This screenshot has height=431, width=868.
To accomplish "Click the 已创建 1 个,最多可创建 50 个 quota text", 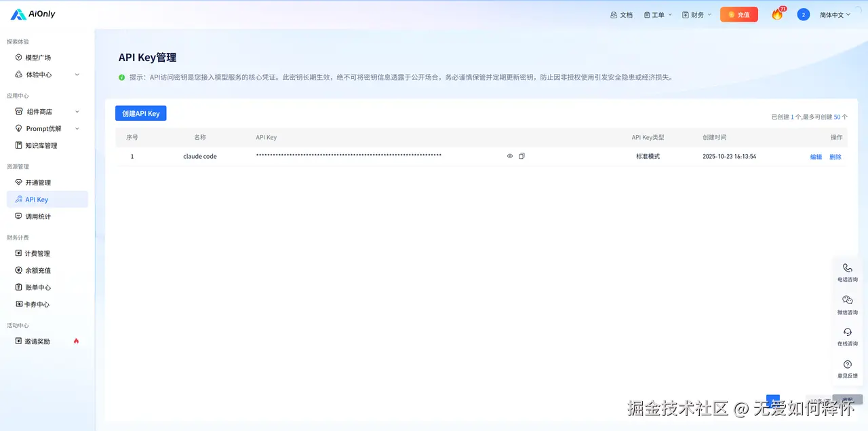I will click(x=809, y=117).
